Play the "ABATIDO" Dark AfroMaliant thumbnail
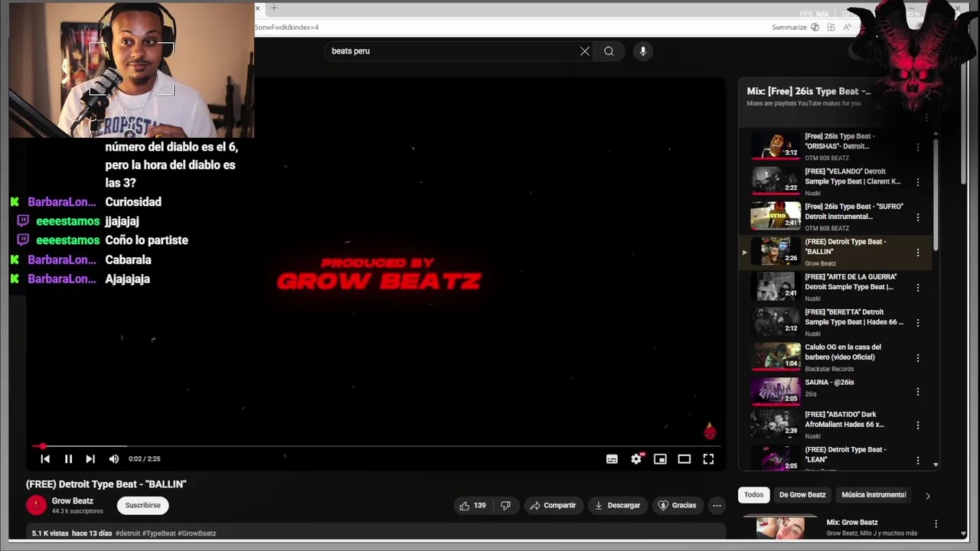This screenshot has width=980, height=551. pos(776,425)
